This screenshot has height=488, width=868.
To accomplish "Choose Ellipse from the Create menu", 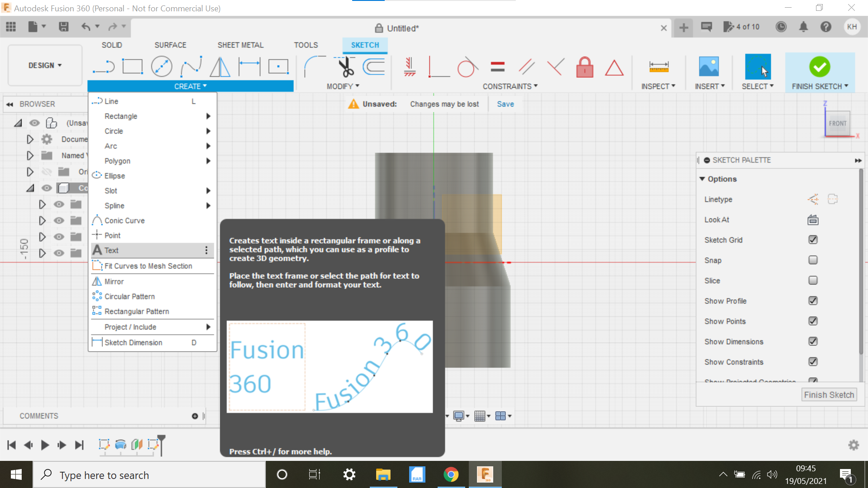I will [152, 176].
